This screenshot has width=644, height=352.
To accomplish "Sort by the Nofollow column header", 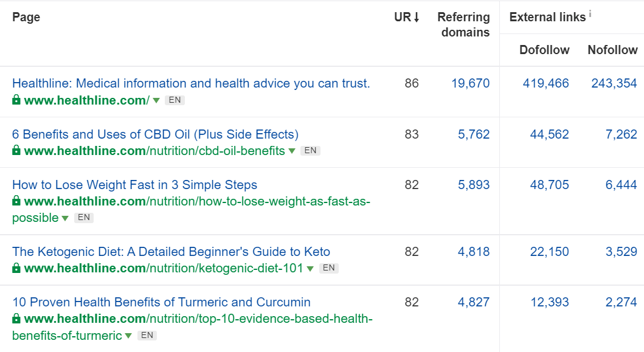I will click(x=612, y=50).
